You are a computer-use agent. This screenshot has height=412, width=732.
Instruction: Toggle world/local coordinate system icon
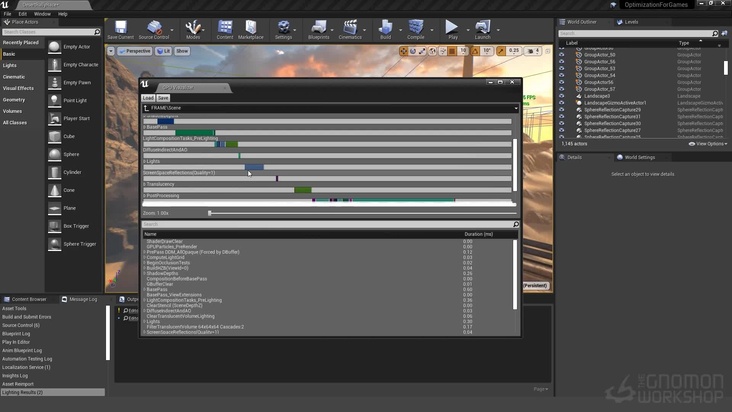pyautogui.click(x=433, y=51)
